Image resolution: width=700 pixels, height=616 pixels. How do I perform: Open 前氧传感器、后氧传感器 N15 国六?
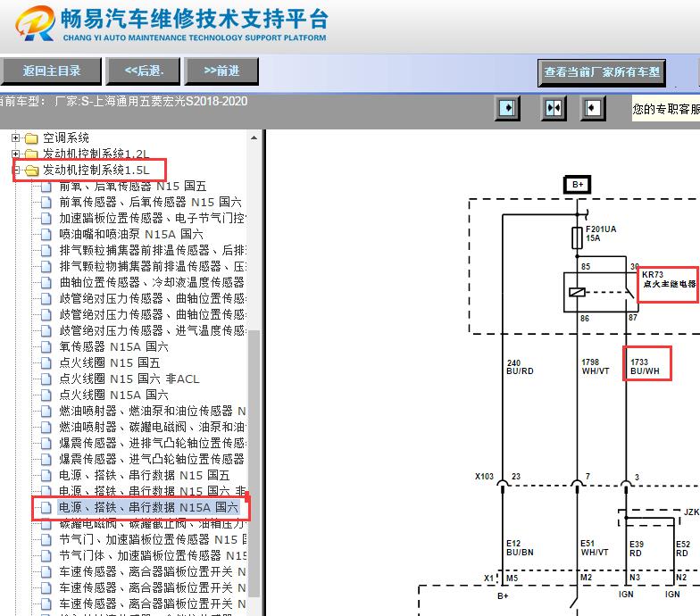(x=150, y=202)
